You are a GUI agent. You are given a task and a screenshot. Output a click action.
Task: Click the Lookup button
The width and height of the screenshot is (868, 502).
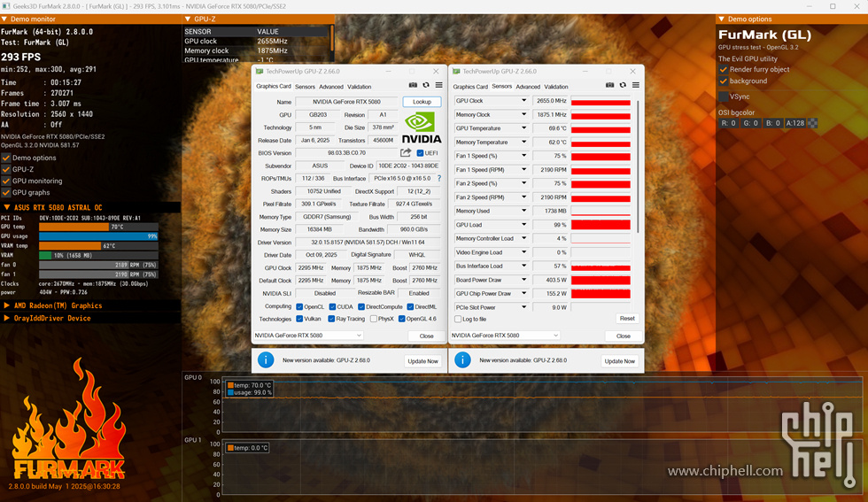pyautogui.click(x=422, y=102)
